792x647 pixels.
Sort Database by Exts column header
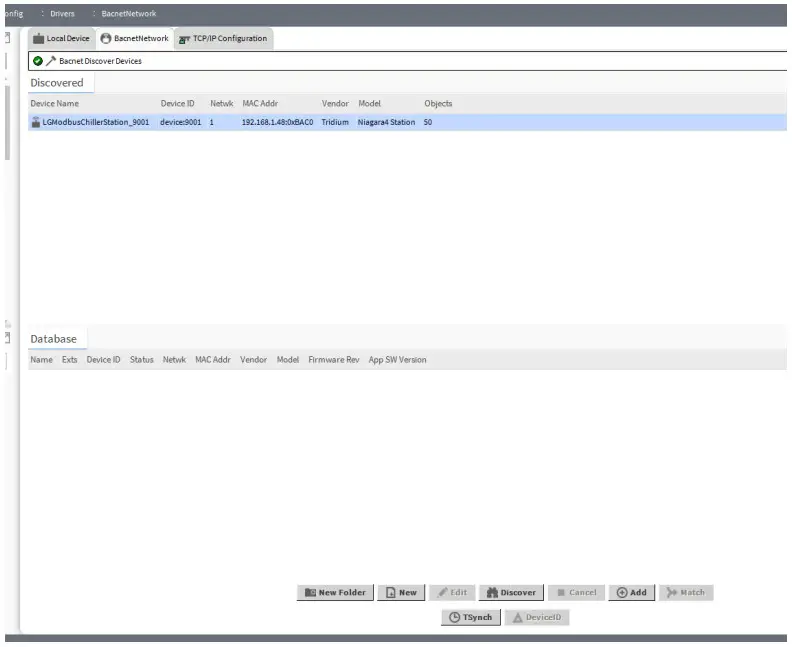(70, 360)
